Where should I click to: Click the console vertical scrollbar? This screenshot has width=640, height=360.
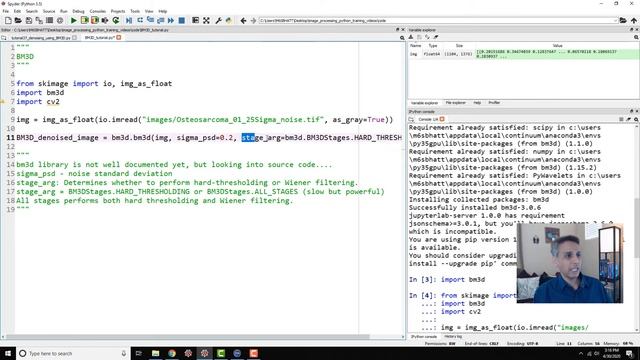point(637,229)
